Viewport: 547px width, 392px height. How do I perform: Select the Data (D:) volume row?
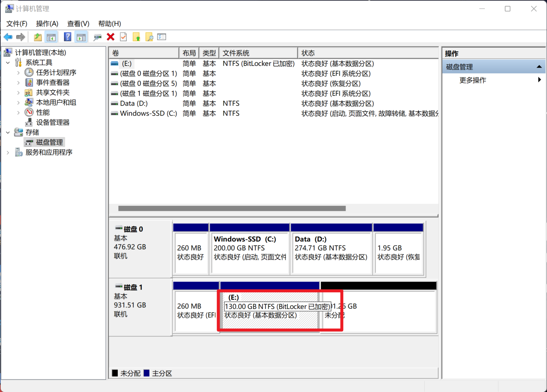(x=274, y=103)
